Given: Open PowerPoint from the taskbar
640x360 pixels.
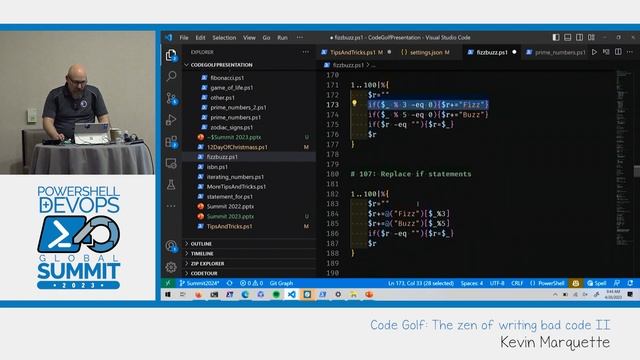Looking at the screenshot, I should click(x=369, y=294).
